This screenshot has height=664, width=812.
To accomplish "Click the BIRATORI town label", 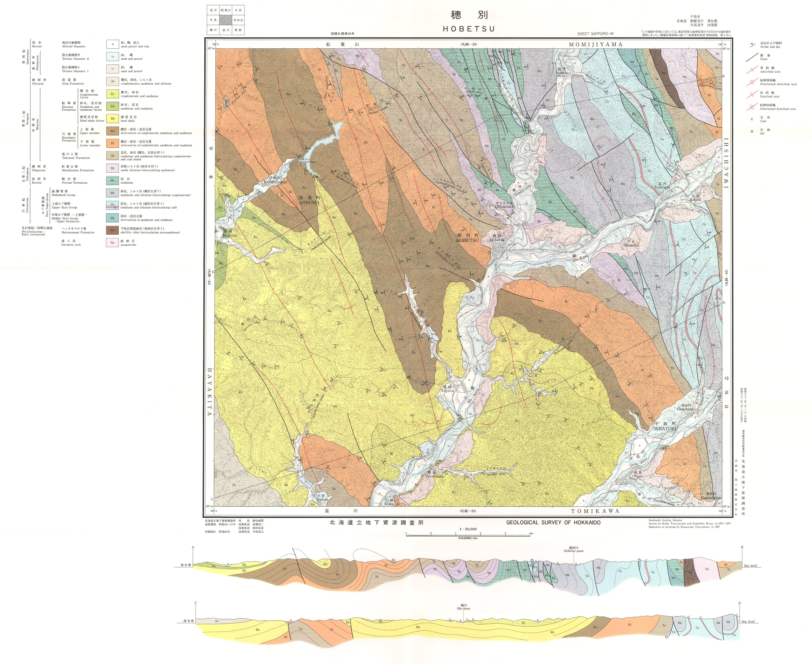I will (665, 428).
